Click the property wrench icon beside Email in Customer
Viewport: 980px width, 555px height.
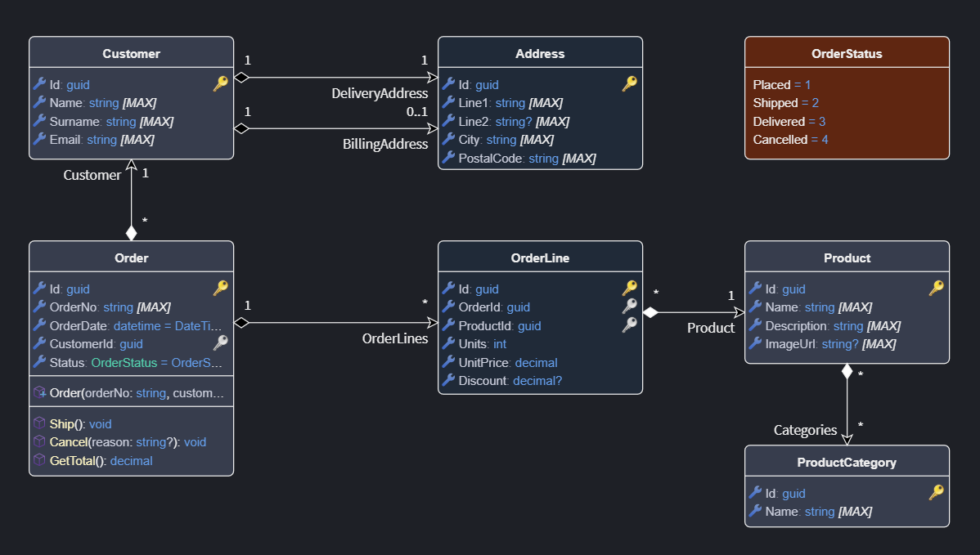click(38, 139)
